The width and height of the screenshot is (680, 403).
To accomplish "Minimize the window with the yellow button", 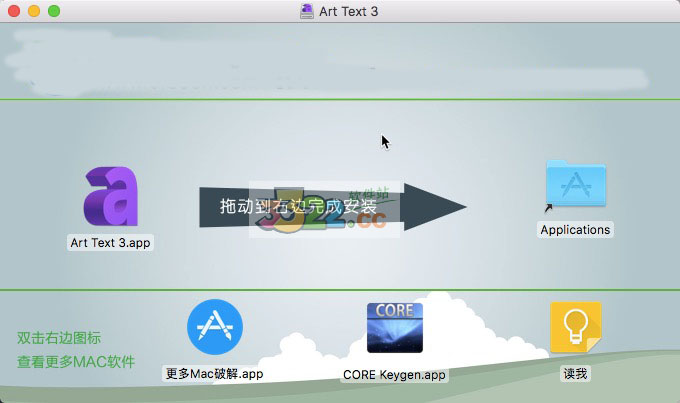I will point(34,11).
